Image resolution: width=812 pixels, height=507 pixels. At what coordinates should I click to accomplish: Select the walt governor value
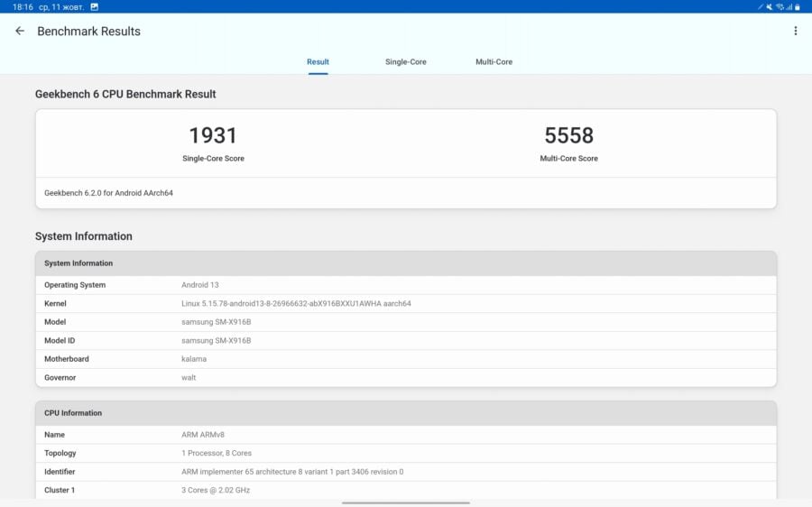coord(189,377)
